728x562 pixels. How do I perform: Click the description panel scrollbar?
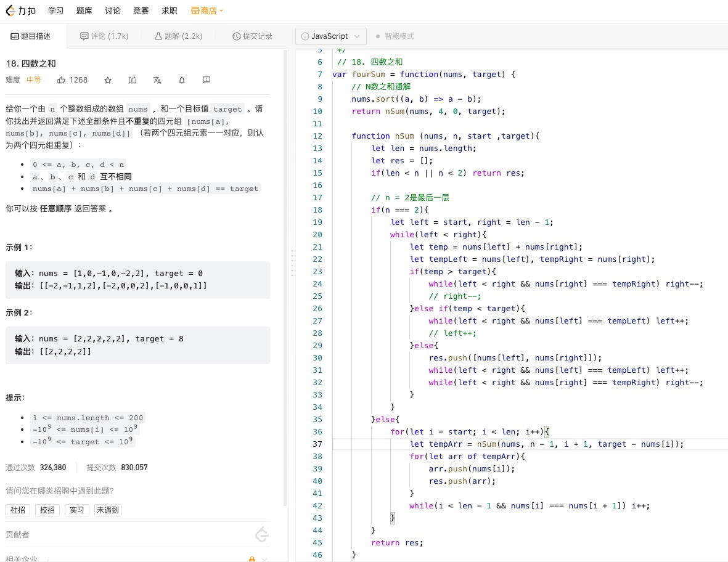pos(285,277)
